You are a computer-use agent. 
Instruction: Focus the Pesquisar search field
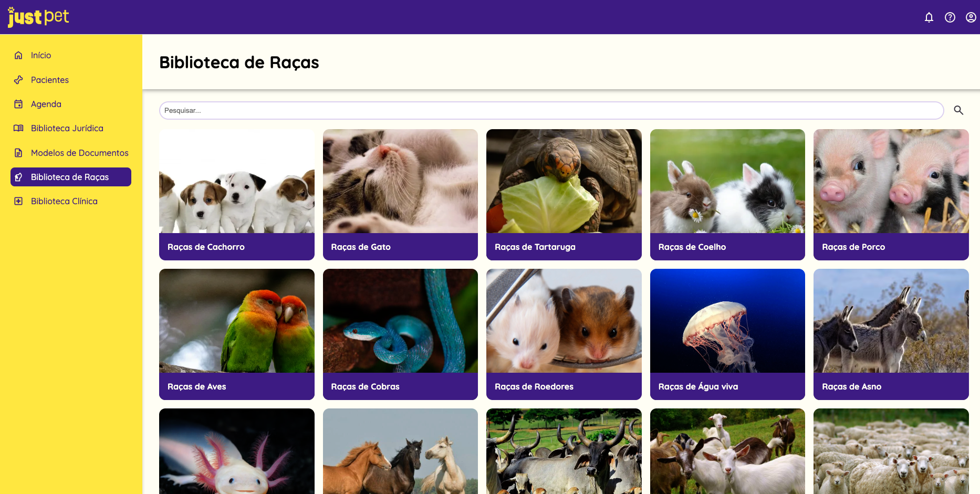551,110
